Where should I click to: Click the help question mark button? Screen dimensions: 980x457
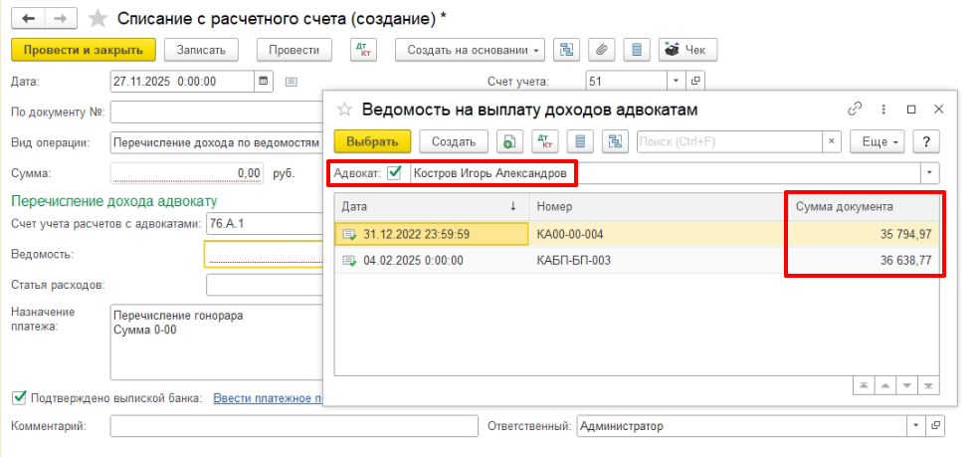click(x=926, y=141)
